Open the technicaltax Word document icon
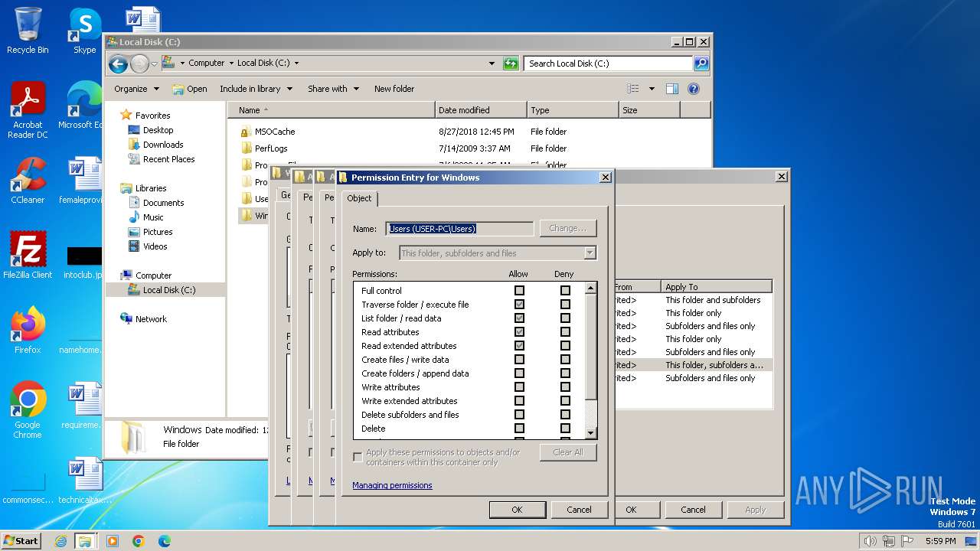980x551 pixels. (x=84, y=481)
